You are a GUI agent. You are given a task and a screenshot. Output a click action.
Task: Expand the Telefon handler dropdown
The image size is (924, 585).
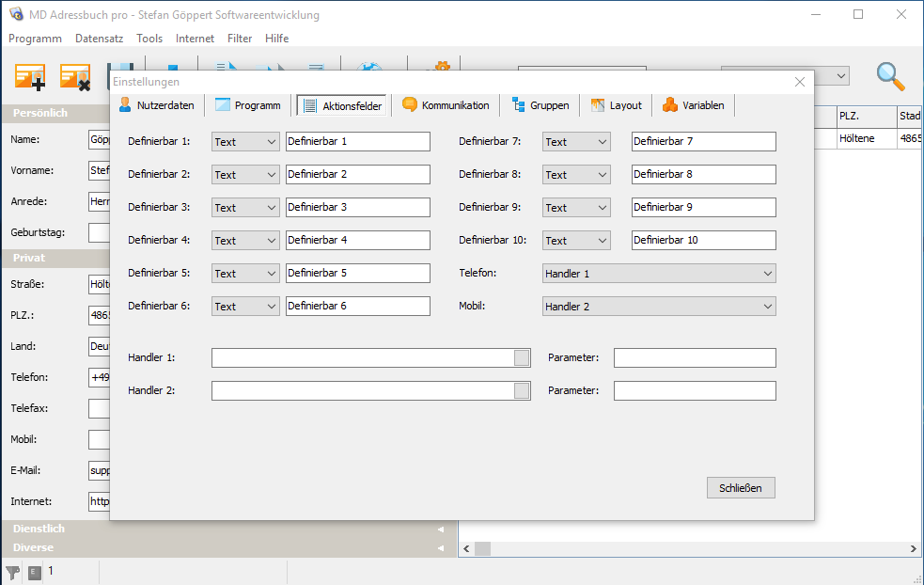click(x=659, y=274)
